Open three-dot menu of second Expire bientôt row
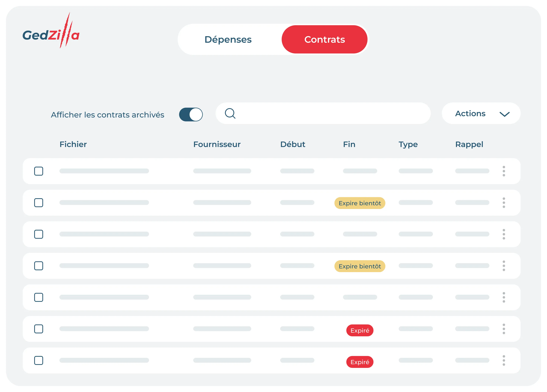Screen dimensions: 547x392 [x=504, y=266]
